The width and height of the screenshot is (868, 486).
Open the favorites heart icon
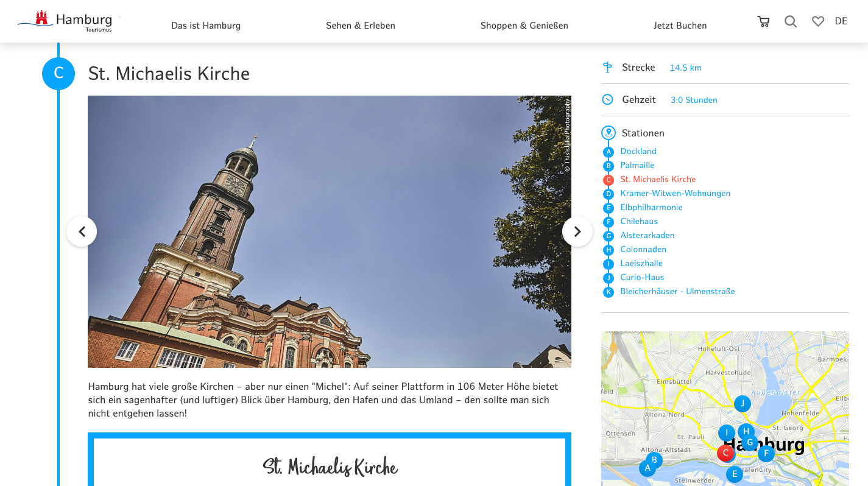tap(818, 22)
